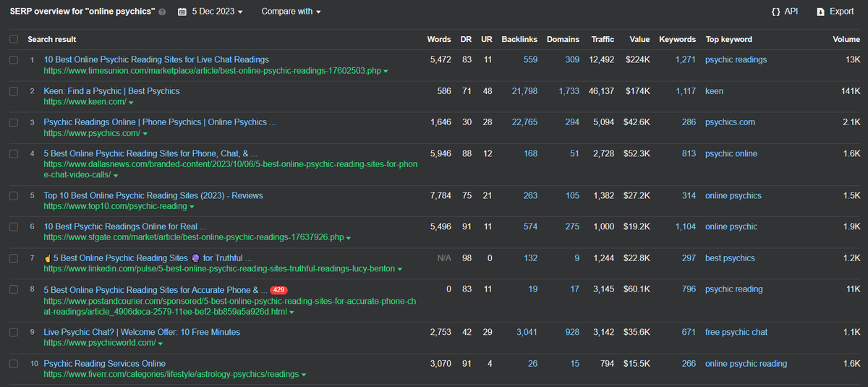
Task: Check the box for the psychicworld.com result
Action: [x=14, y=332]
